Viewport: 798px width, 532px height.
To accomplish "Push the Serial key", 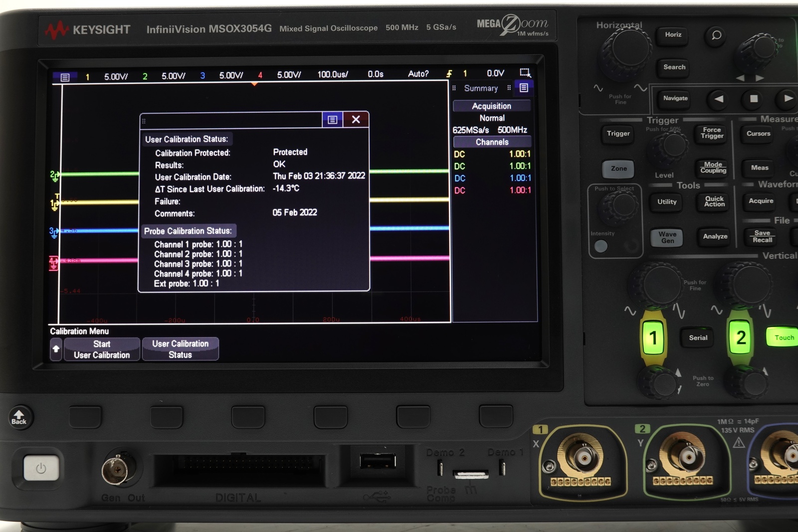I will [x=698, y=338].
